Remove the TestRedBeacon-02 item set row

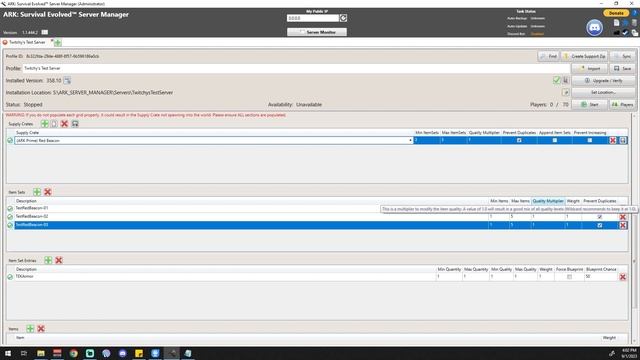tap(623, 217)
